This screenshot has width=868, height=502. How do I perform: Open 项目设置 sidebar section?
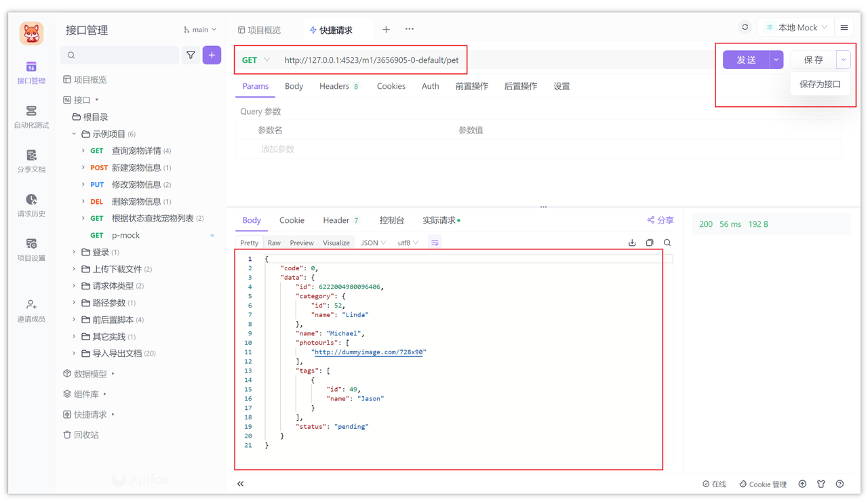tap(31, 249)
